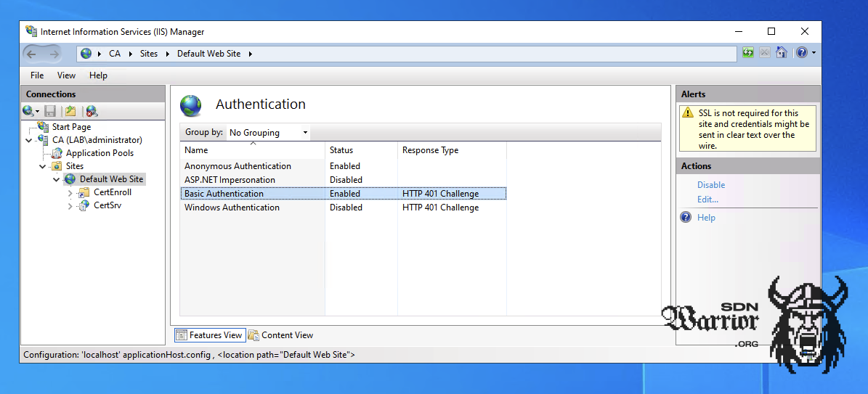Click the Help icon in the Actions pane
Screen dimensions: 868x394
pos(686,217)
